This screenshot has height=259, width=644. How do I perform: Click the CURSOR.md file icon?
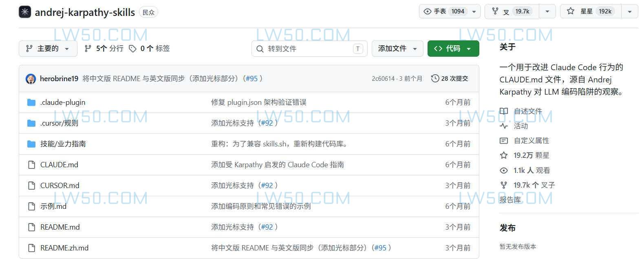coord(31,186)
